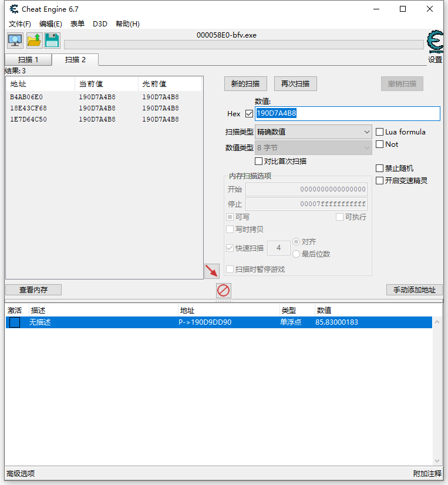Image resolution: width=448 pixels, height=485 pixels.
Task: Open the 数值类型 dropdown
Action: (x=313, y=147)
